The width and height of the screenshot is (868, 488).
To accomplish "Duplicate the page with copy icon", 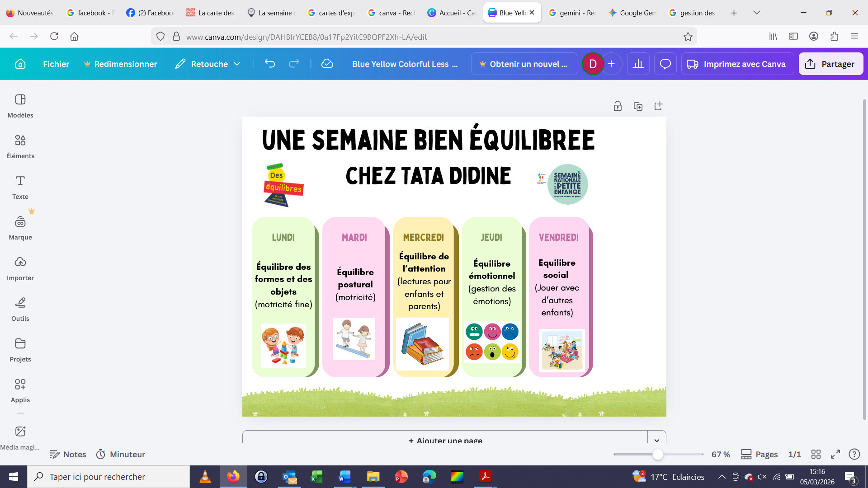I will [x=638, y=106].
